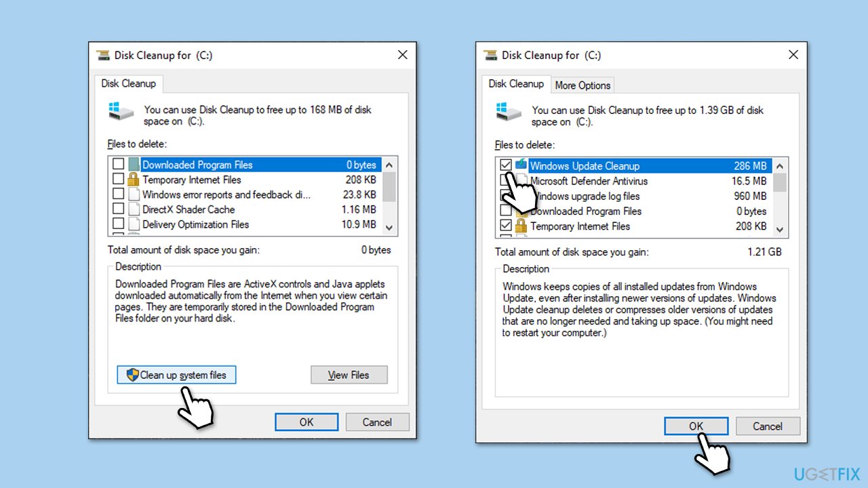The width and height of the screenshot is (868, 488).
Task: Click scroll-up arrow next to Windows Update Cleanup
Action: coord(779,166)
